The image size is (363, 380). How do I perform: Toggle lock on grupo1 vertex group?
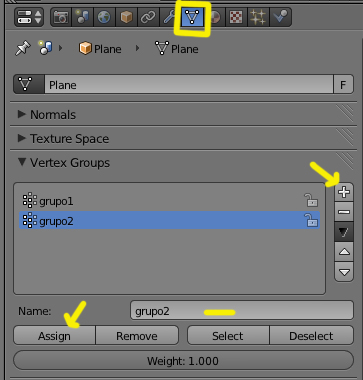point(311,200)
